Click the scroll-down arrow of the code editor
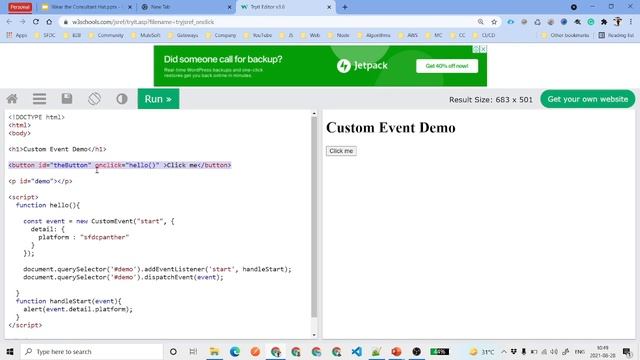640x360 pixels. (x=314, y=335)
